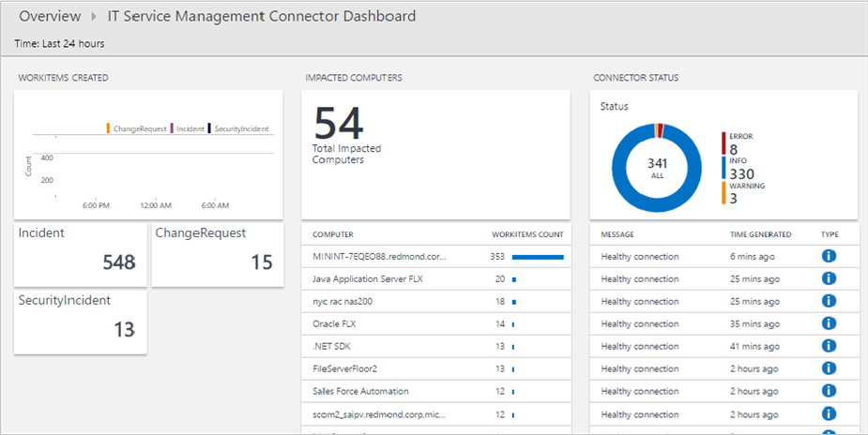
Task: Open the Time: Last 24 hours filter
Action: point(59,43)
